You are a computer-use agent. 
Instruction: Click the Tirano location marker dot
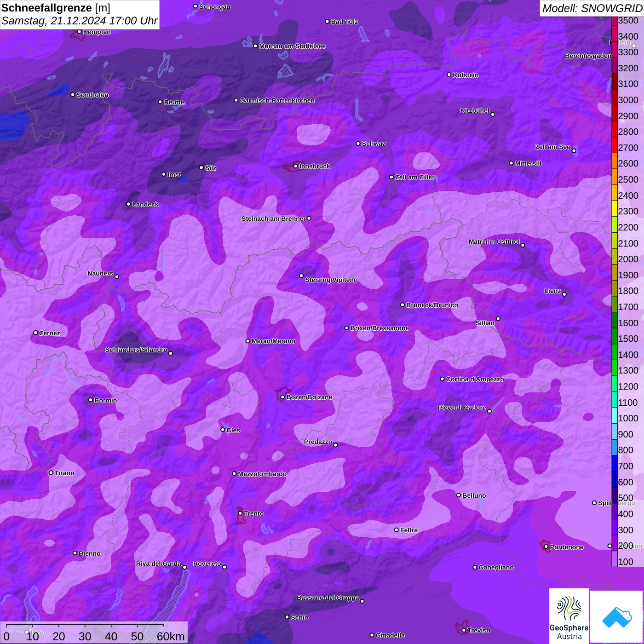click(51, 472)
